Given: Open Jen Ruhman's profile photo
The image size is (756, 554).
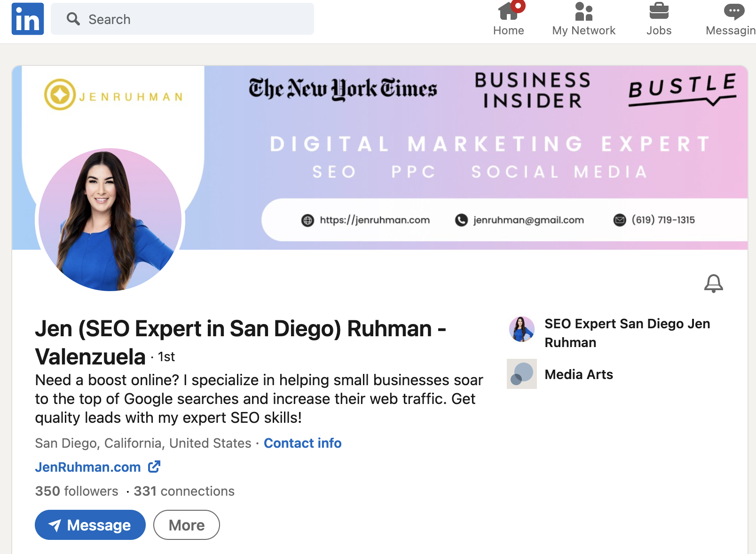Looking at the screenshot, I should 110,220.
